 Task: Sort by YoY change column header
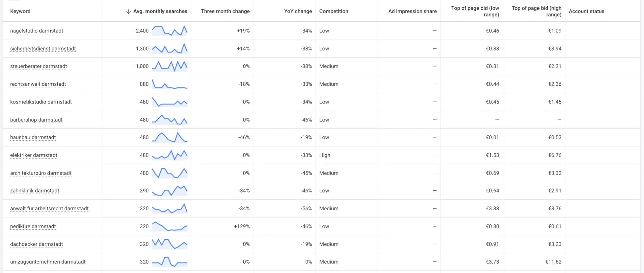298,11
